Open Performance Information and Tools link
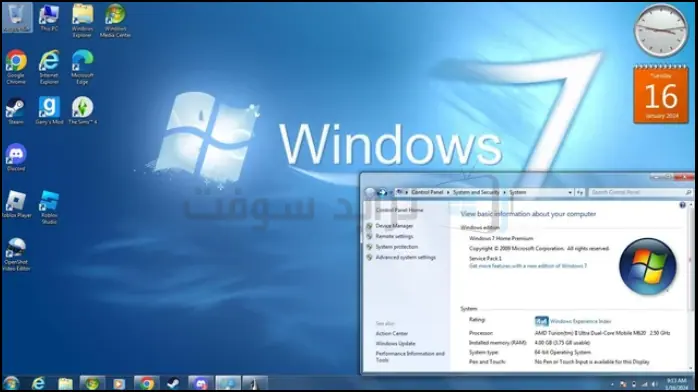This screenshot has width=698, height=392. click(410, 357)
